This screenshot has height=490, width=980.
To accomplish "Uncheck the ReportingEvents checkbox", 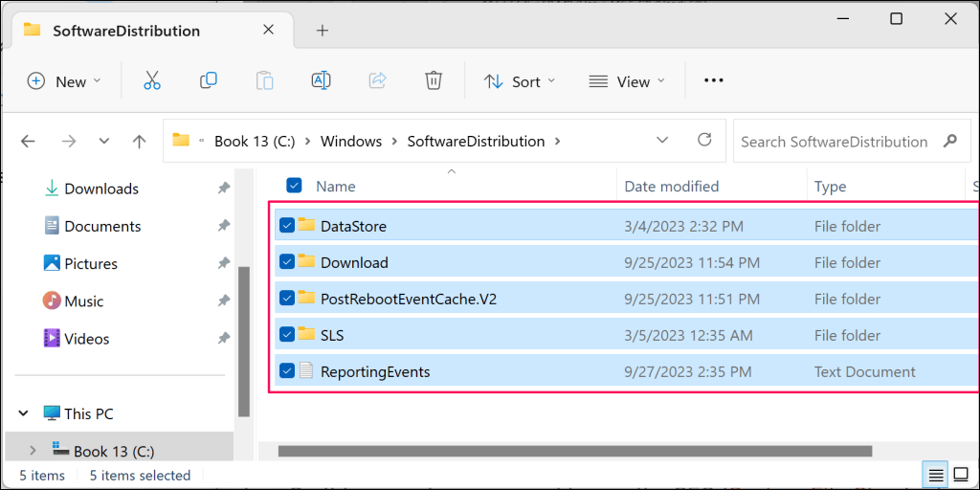I will pyautogui.click(x=287, y=371).
